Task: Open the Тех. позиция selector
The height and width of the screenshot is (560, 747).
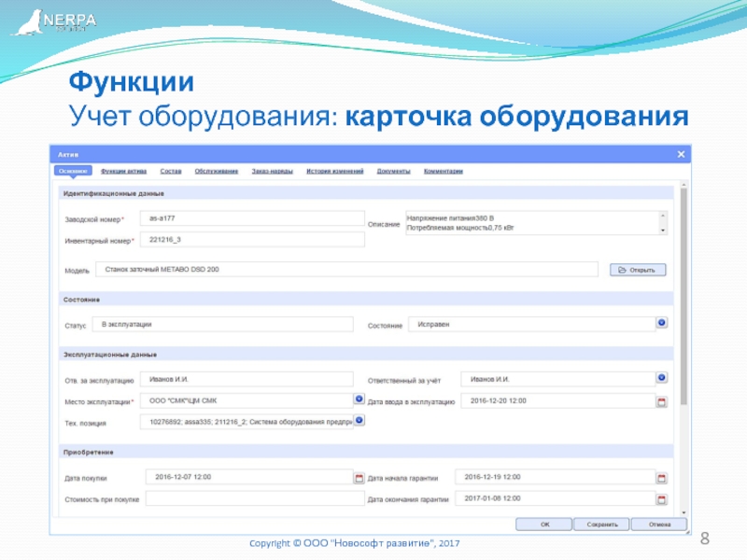Action: tap(358, 421)
